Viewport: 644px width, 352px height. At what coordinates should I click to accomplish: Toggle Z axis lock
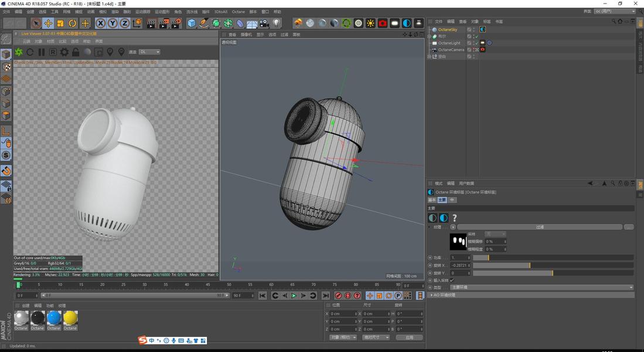(124, 23)
